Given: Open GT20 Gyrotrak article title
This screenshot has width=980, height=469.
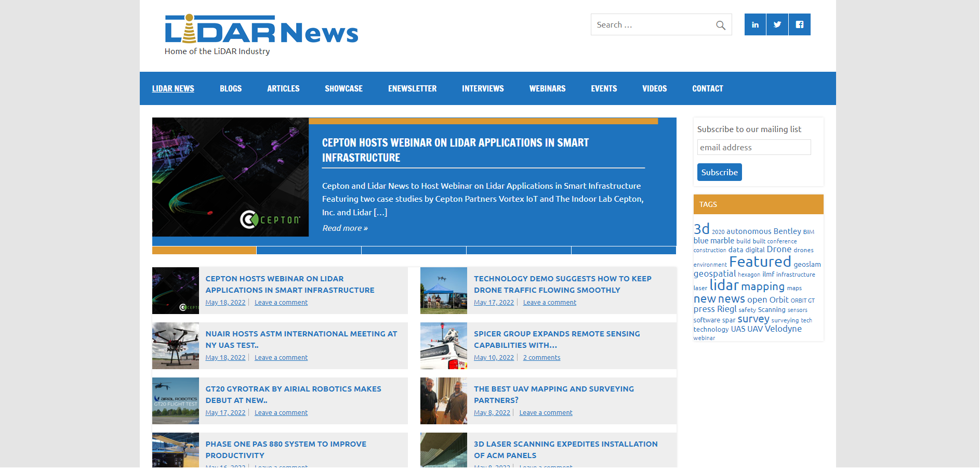Looking at the screenshot, I should pos(293,395).
